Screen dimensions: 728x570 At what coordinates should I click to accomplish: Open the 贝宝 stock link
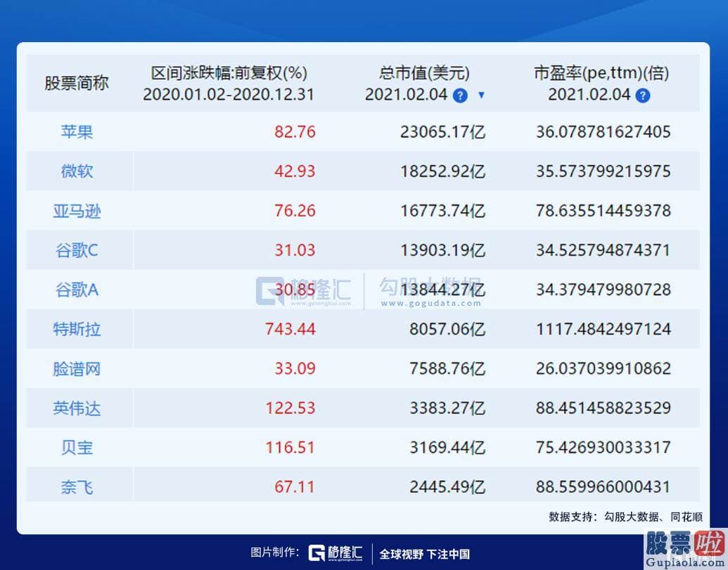(x=77, y=448)
